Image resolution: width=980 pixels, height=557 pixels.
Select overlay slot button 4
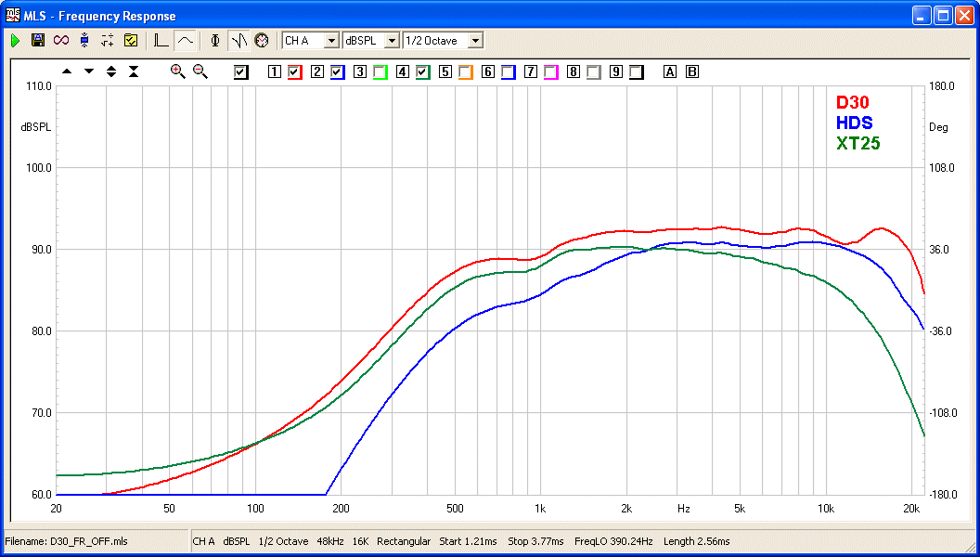[x=403, y=71]
